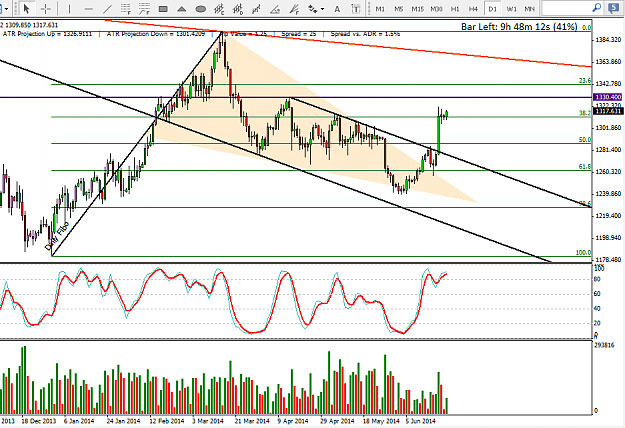Select the Text 'A' tool
The width and height of the screenshot is (625, 428).
tap(337, 8)
